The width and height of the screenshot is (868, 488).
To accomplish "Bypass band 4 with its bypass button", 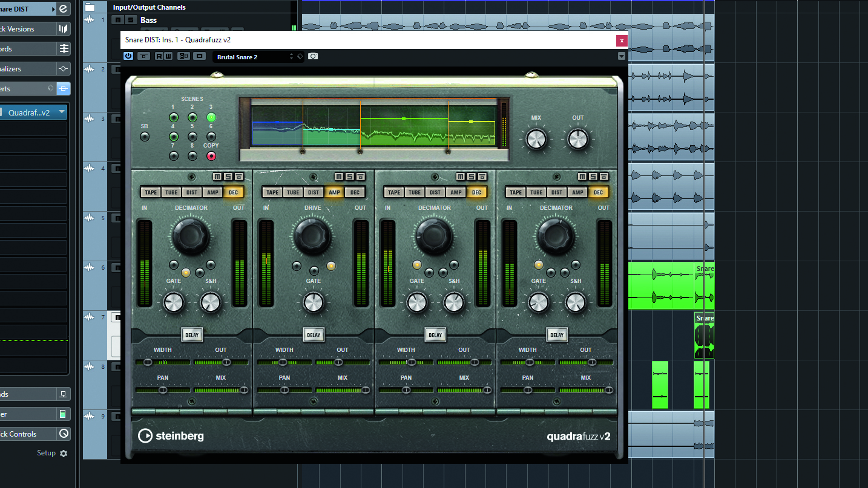I will (x=604, y=177).
